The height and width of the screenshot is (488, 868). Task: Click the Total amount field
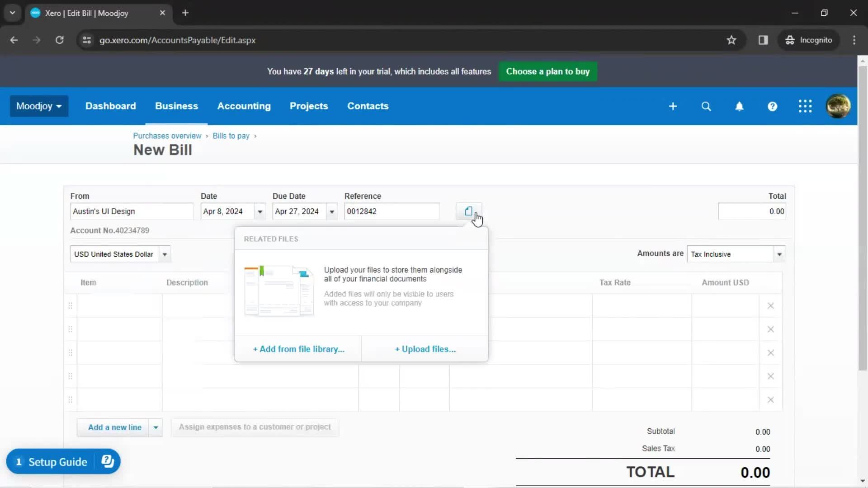click(752, 211)
